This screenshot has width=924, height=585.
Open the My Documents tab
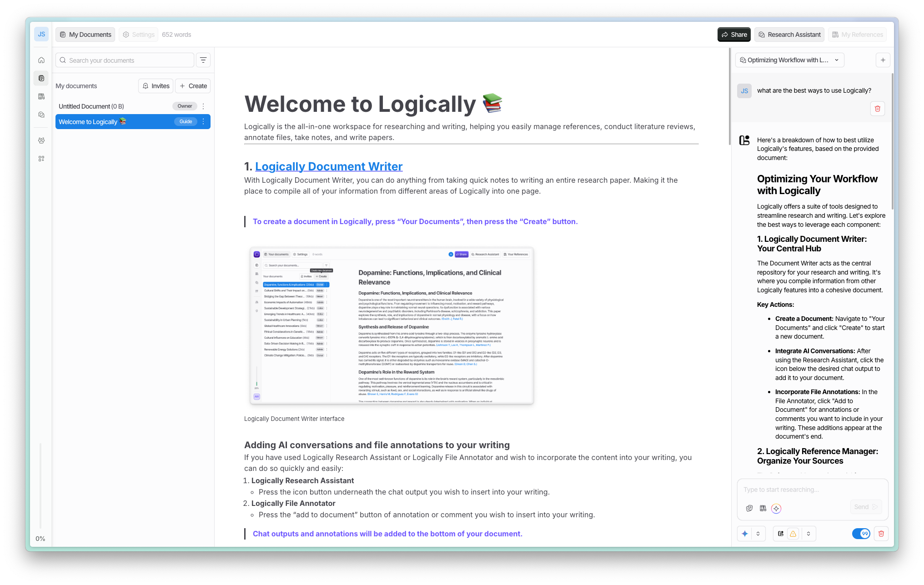click(x=85, y=35)
